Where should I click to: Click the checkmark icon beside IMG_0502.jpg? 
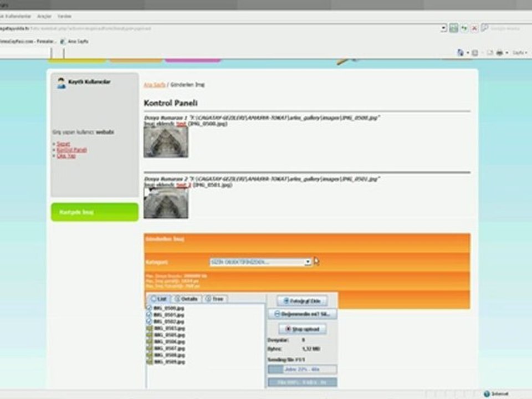[149, 321]
